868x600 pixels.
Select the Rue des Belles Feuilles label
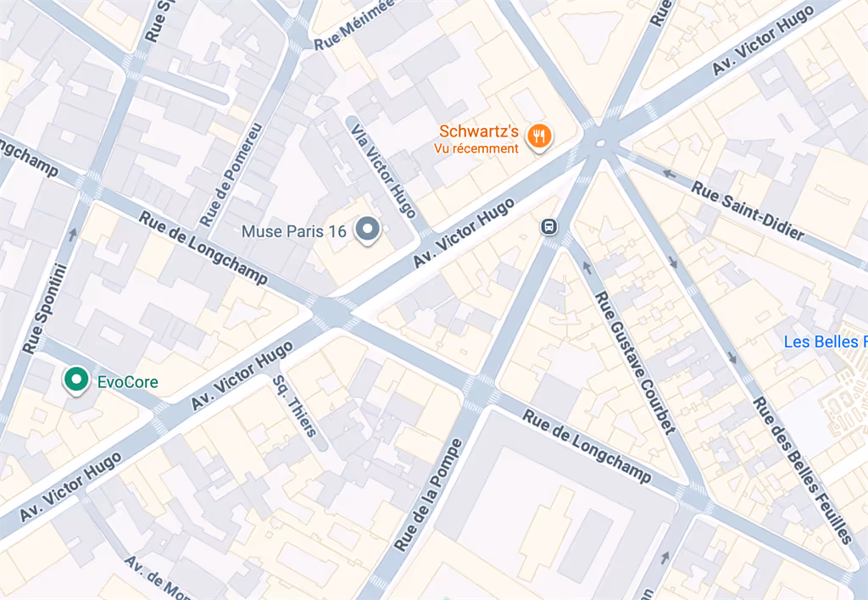[803, 470]
